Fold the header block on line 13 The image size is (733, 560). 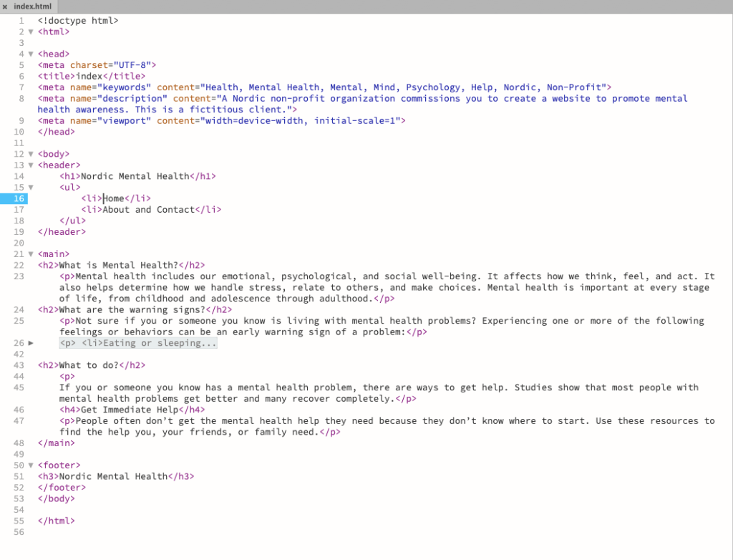click(31, 165)
